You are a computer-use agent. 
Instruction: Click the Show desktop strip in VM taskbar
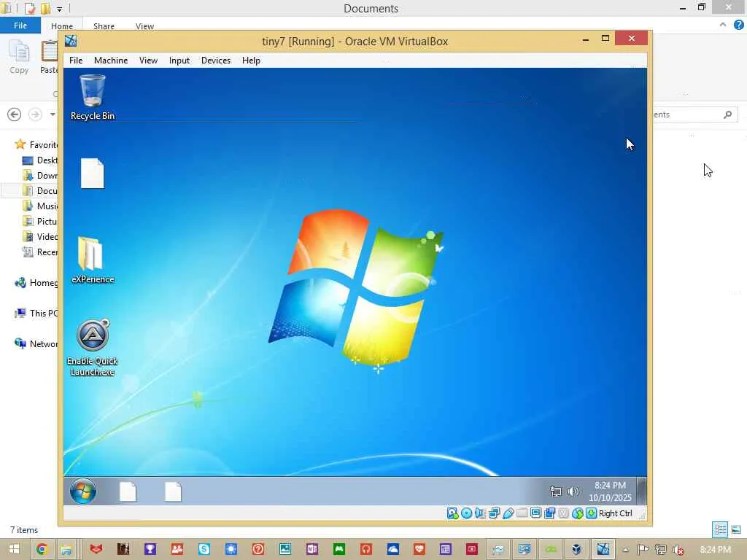coord(642,491)
